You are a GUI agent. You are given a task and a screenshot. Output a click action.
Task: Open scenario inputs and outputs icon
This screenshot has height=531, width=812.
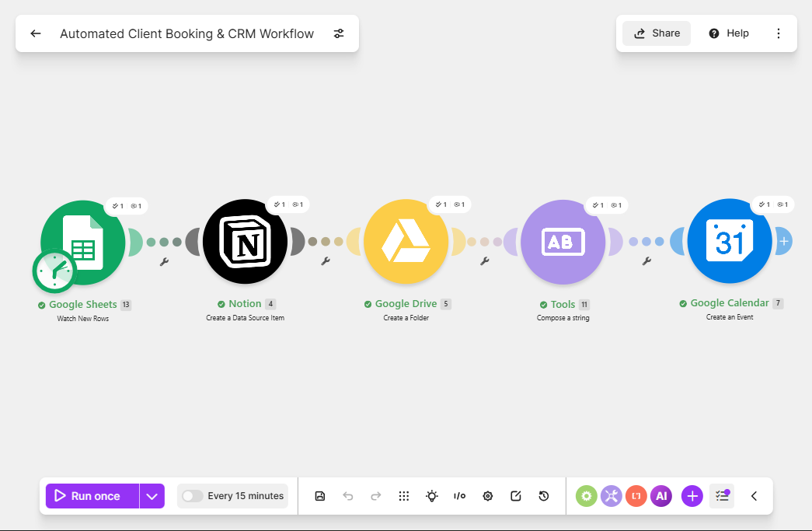[x=460, y=496]
